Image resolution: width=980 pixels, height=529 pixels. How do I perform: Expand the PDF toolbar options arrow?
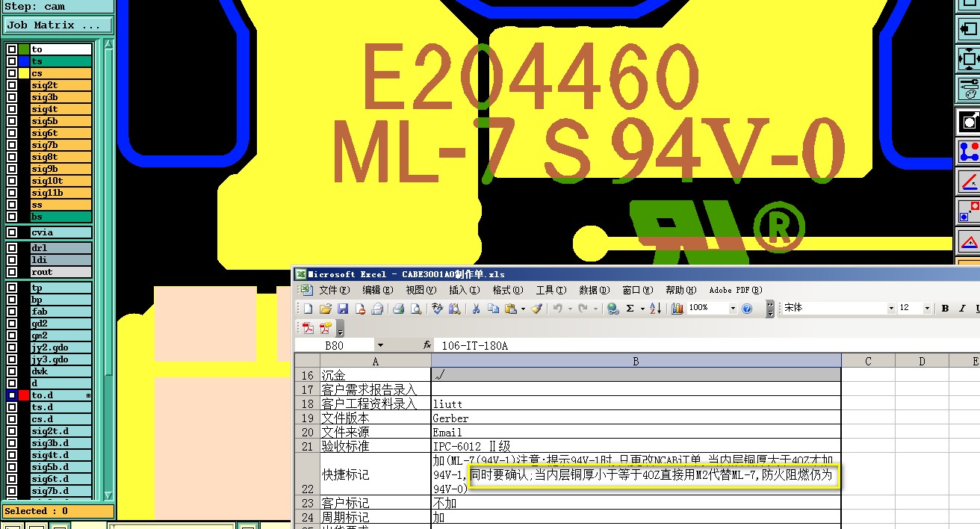pyautogui.click(x=341, y=330)
